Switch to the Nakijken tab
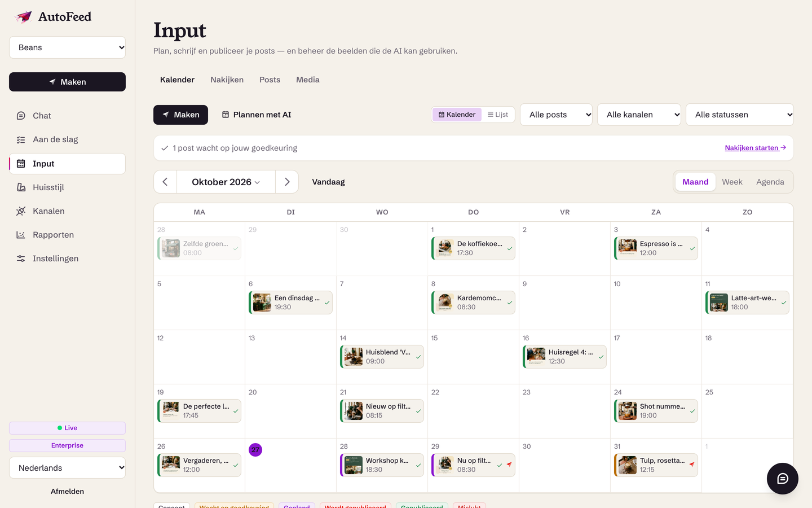Viewport: 812px width, 508px height. click(x=227, y=80)
